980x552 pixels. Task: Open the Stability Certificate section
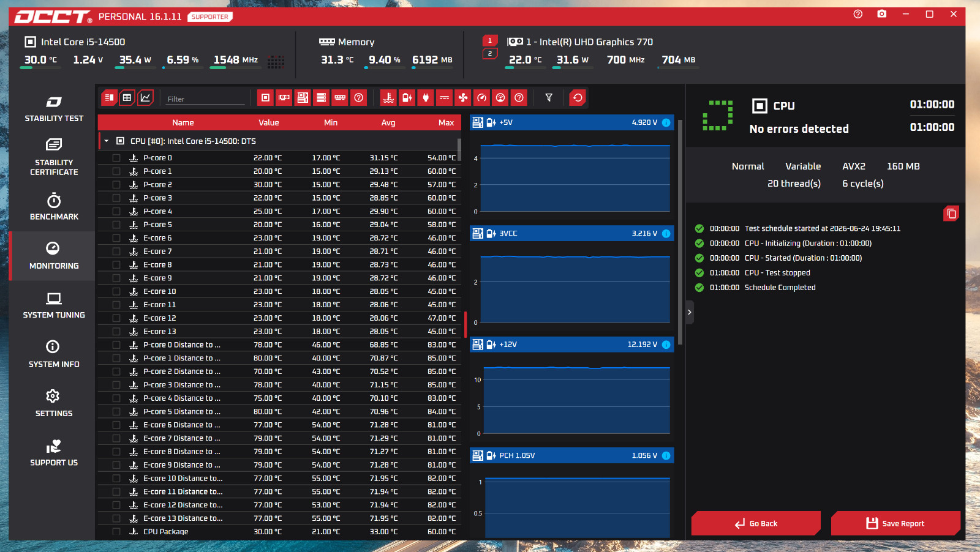click(x=54, y=157)
